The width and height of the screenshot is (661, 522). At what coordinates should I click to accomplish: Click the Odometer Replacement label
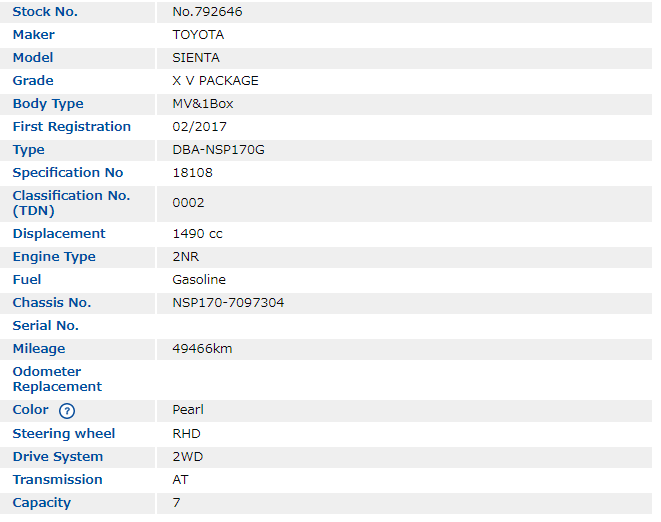point(57,379)
